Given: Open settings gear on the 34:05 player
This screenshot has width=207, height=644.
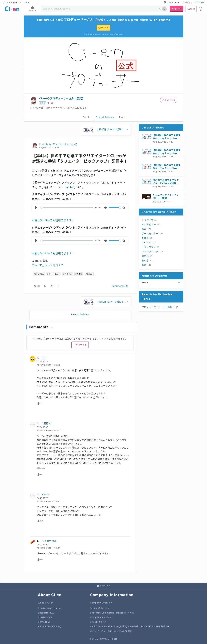Looking at the screenshot, I should point(124,241).
